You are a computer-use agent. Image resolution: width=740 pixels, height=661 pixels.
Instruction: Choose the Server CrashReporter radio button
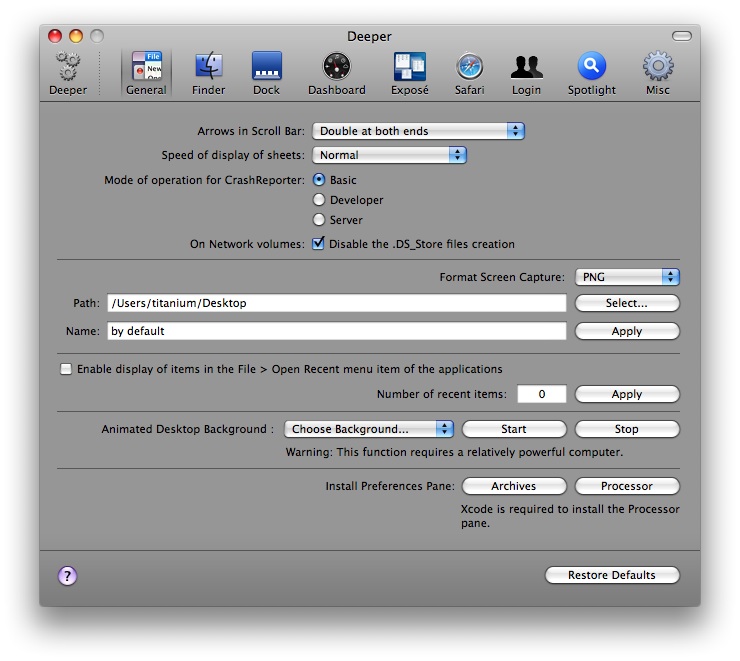point(319,220)
